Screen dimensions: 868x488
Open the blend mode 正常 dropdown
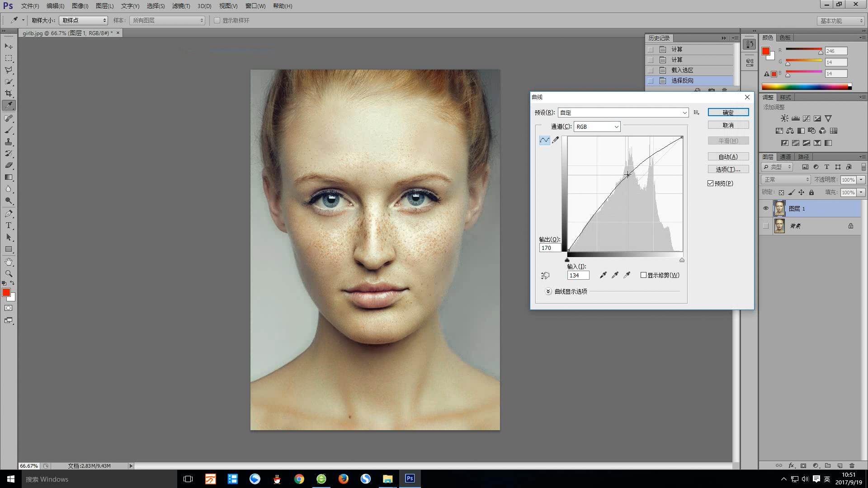tap(786, 179)
